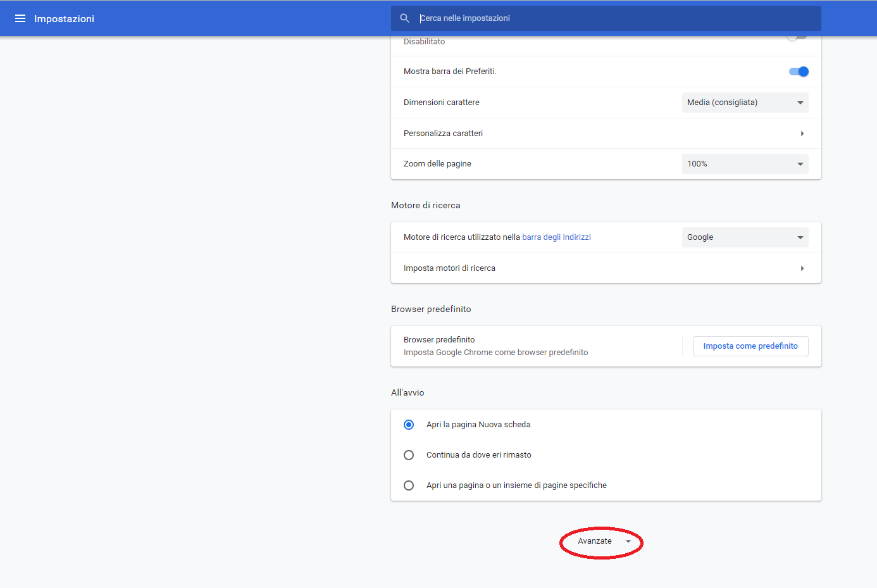Toggle Mostra barra dei Preferiti switch

tap(799, 72)
